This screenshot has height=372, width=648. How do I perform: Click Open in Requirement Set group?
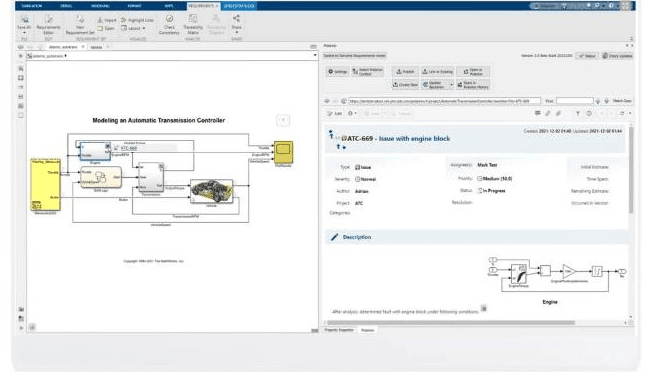coord(106,29)
